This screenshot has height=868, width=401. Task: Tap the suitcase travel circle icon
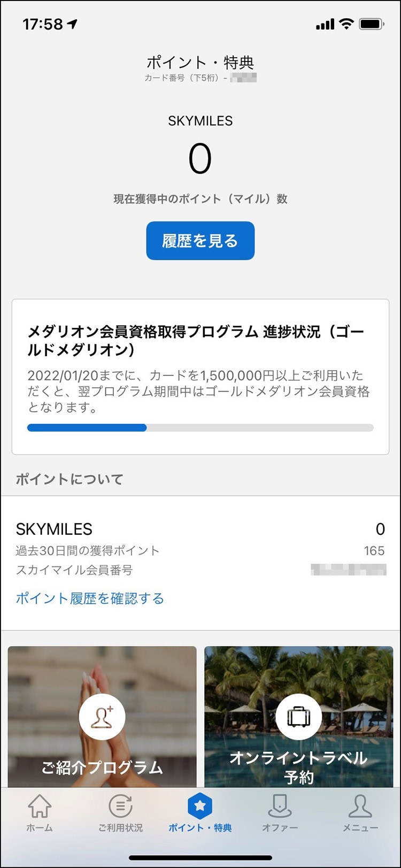pyautogui.click(x=298, y=717)
